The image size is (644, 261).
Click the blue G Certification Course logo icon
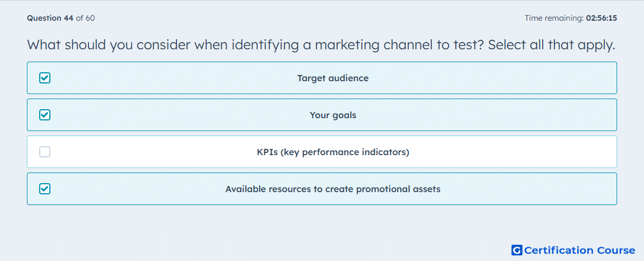(517, 250)
